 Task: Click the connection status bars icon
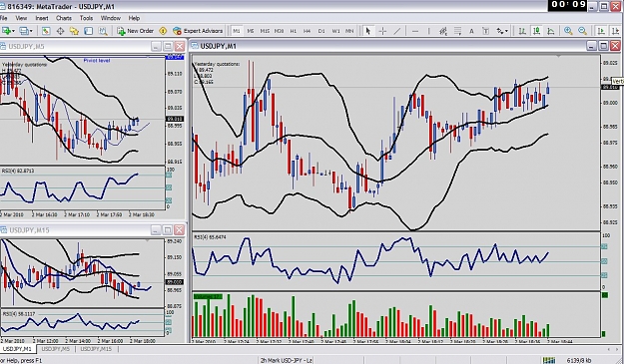point(549,360)
